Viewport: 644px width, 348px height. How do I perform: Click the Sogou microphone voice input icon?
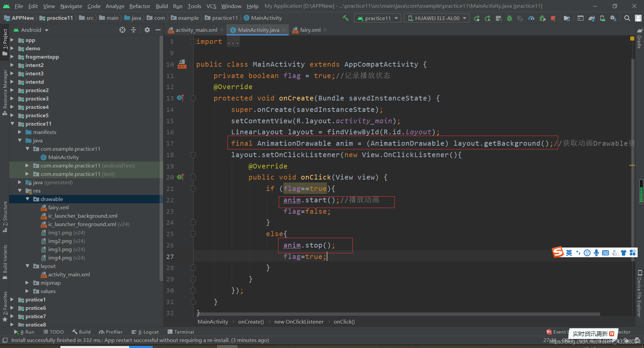(x=596, y=253)
